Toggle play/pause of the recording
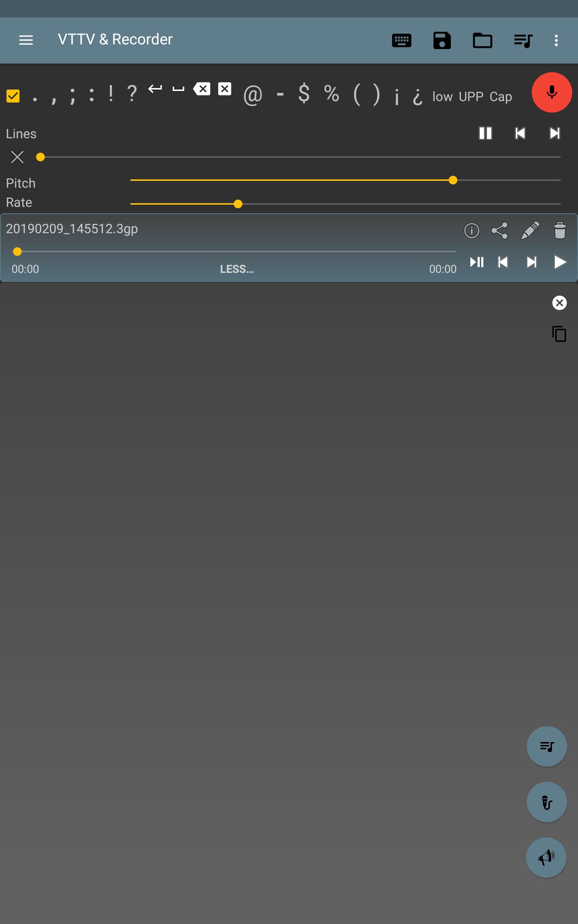 (477, 262)
